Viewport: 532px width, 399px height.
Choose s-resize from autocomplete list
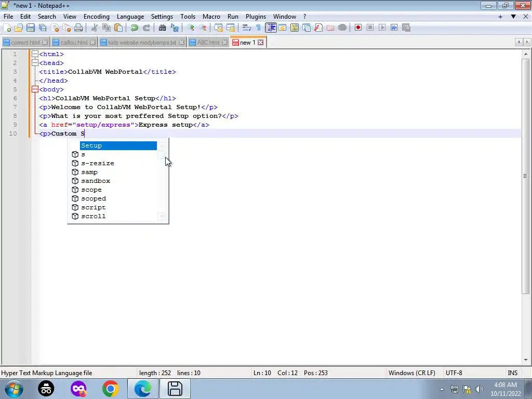[x=97, y=163]
